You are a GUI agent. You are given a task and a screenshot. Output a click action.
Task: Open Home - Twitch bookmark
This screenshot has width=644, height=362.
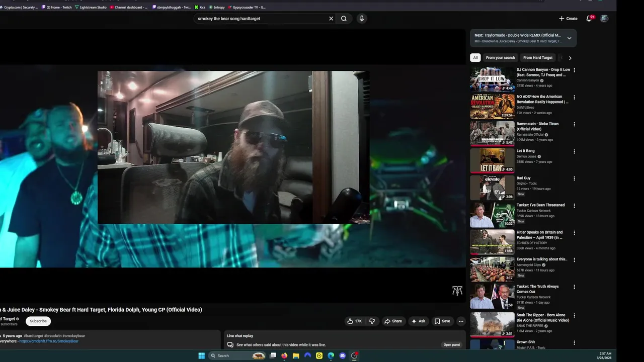pos(56,8)
